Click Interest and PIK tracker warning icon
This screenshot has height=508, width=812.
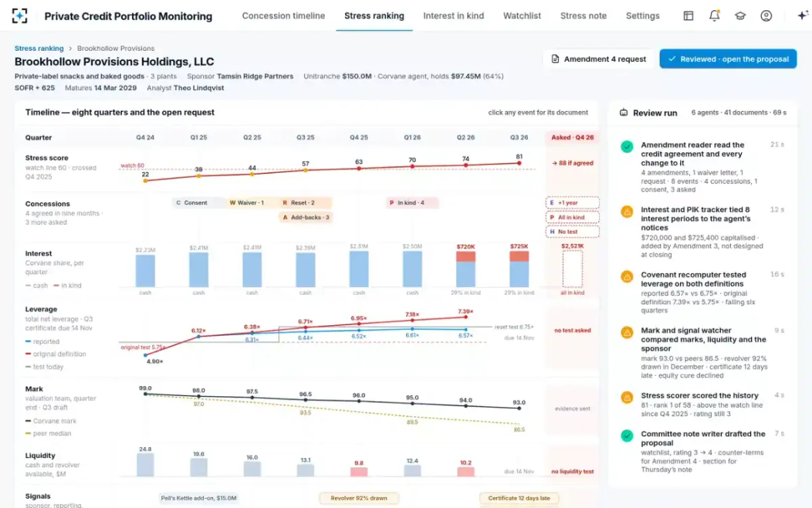click(627, 211)
